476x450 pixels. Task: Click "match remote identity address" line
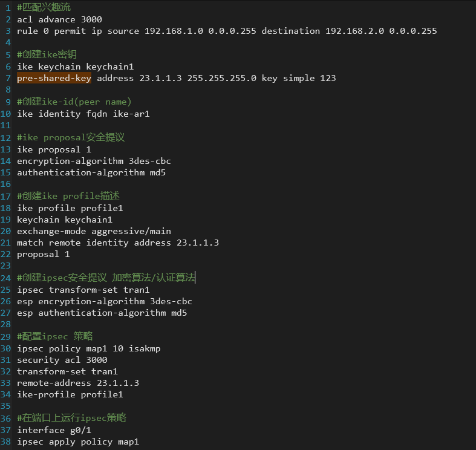click(x=117, y=243)
